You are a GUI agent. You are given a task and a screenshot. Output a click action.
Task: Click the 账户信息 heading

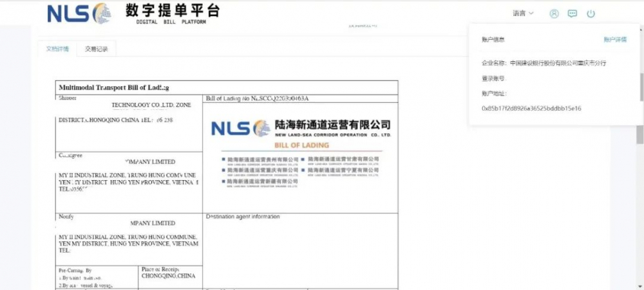[493, 40]
